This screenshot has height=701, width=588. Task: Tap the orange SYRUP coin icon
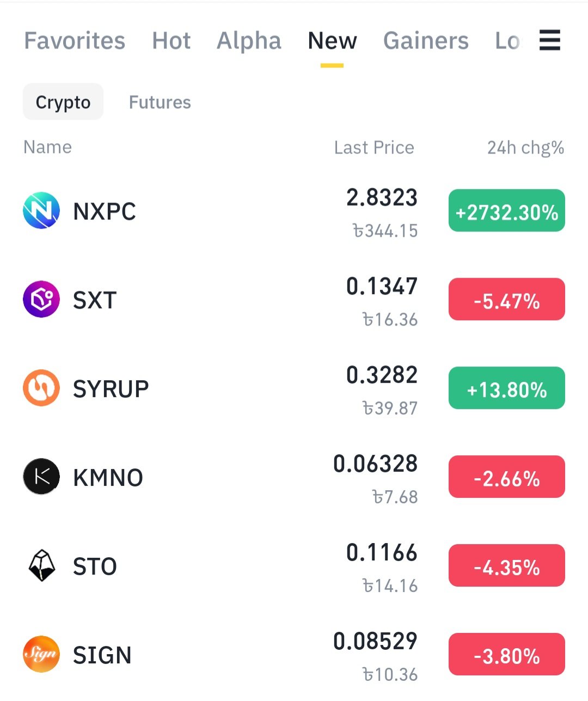pyautogui.click(x=41, y=388)
